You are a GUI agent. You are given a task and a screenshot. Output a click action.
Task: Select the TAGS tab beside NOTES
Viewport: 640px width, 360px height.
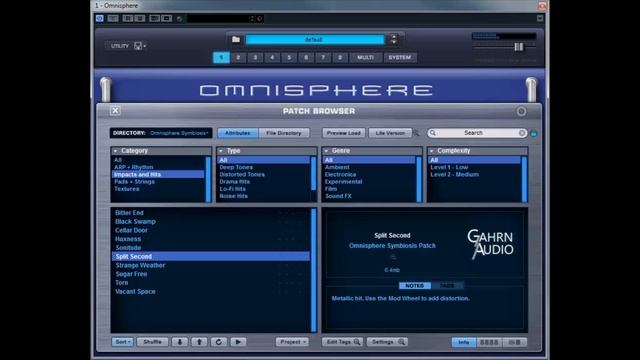pos(447,286)
